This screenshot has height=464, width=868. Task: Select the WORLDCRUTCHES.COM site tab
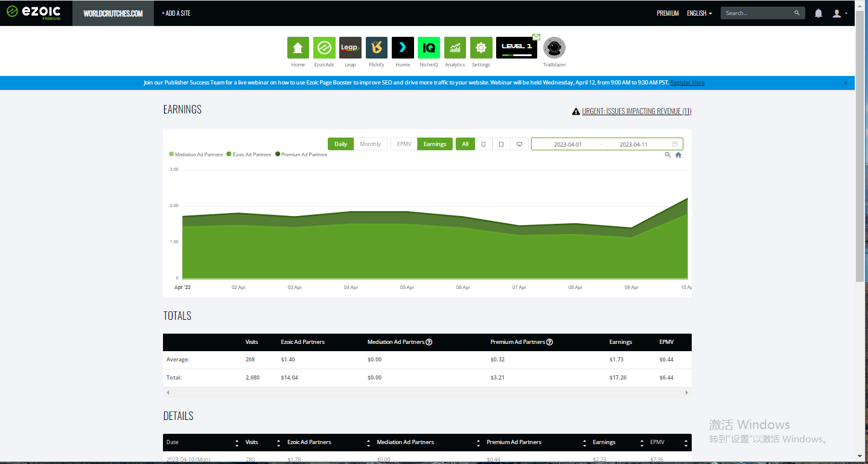click(113, 13)
